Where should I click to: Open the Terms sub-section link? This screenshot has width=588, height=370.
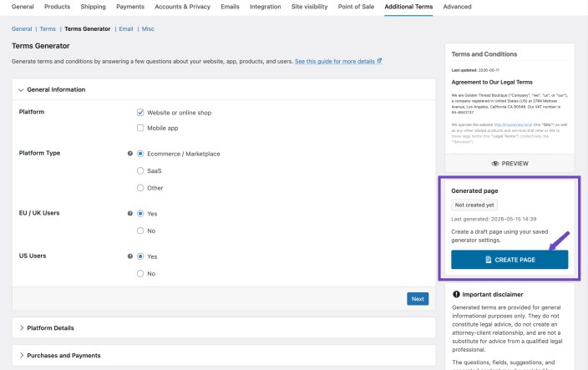coord(48,29)
